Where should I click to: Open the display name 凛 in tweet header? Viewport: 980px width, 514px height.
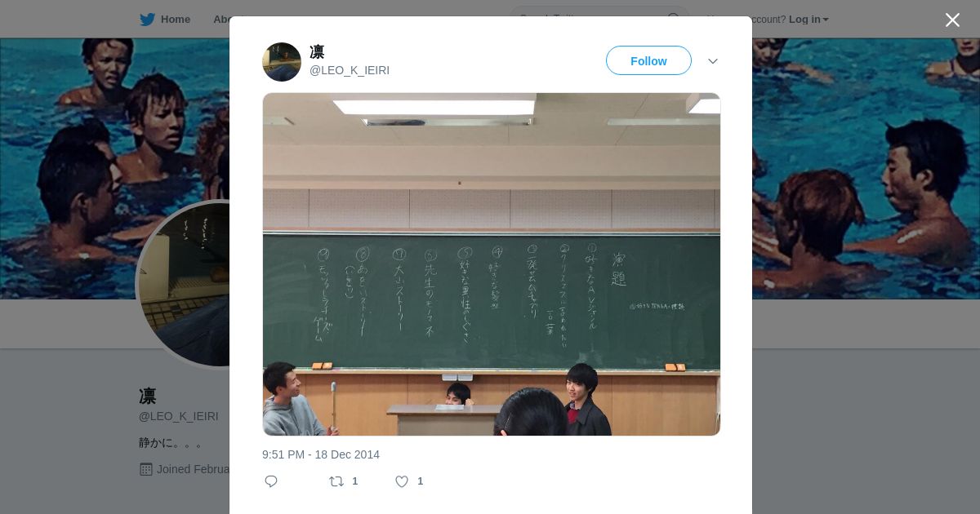pyautogui.click(x=317, y=52)
